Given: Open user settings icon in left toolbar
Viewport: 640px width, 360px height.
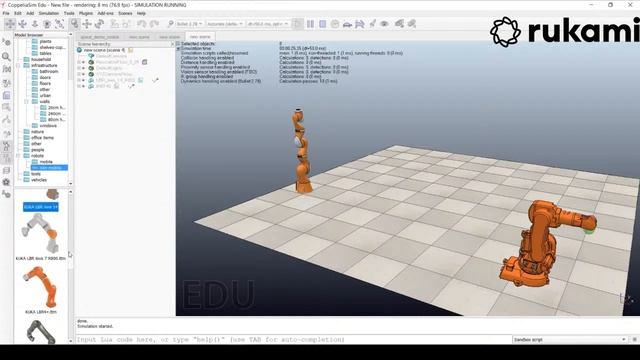Looking at the screenshot, I should click(7, 194).
